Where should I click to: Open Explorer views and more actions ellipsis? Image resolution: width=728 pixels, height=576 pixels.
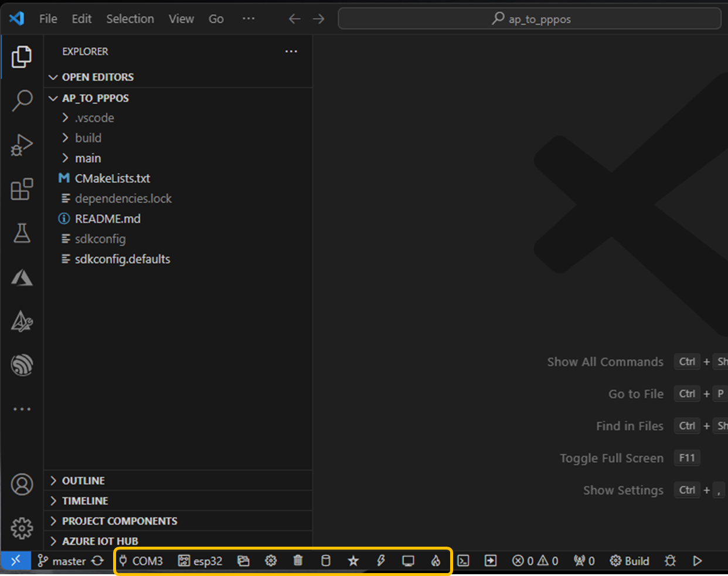(291, 52)
